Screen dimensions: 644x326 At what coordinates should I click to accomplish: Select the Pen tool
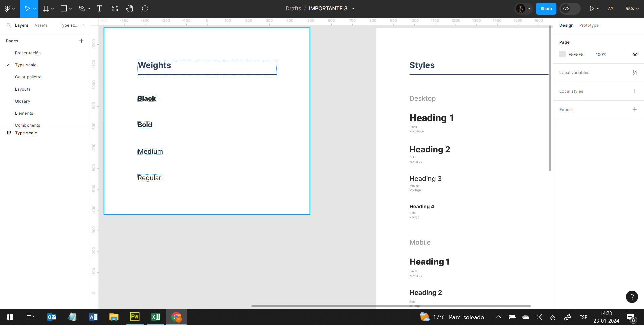pyautogui.click(x=82, y=9)
